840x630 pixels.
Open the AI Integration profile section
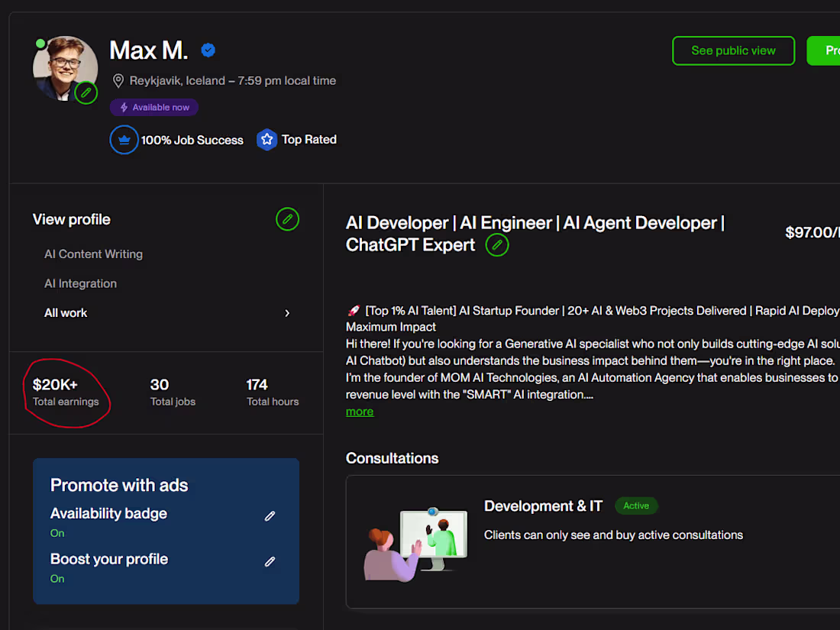click(x=80, y=283)
